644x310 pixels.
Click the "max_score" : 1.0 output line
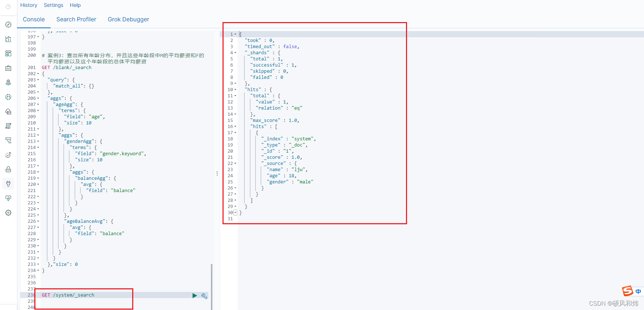[x=275, y=120]
